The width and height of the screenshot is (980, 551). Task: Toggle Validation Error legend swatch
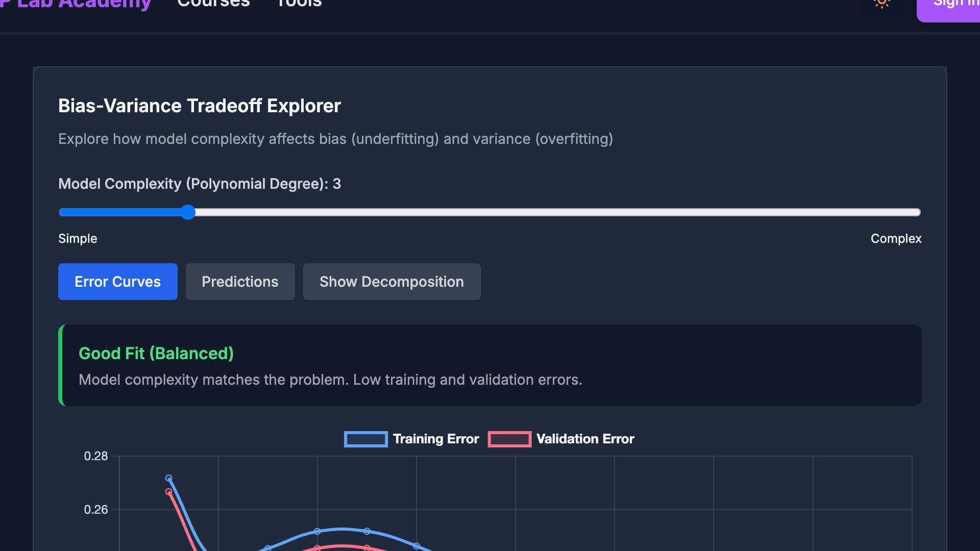(x=509, y=439)
